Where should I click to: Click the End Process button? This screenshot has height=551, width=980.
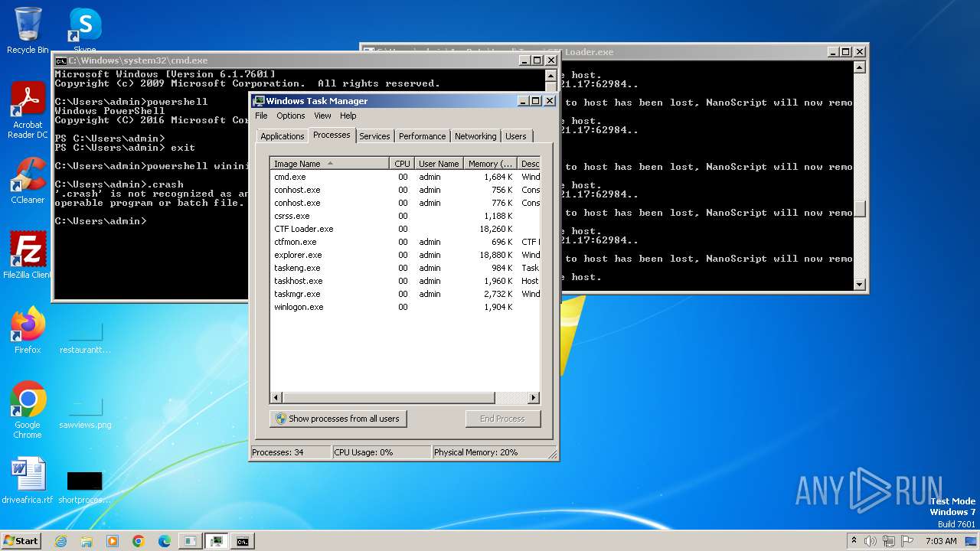(502, 419)
